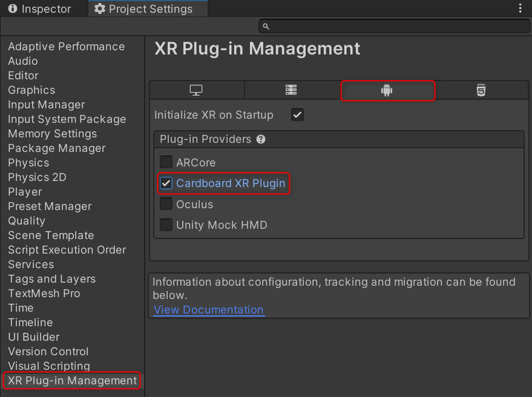Open Physics 2D settings category
Viewport: 532px width, 397px height.
38,177
